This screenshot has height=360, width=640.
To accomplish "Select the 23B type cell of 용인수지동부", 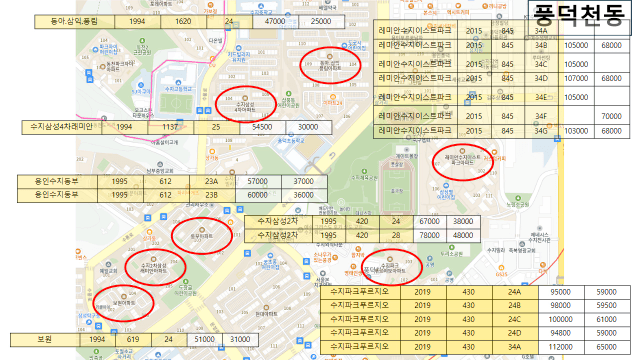I will 211,196.
